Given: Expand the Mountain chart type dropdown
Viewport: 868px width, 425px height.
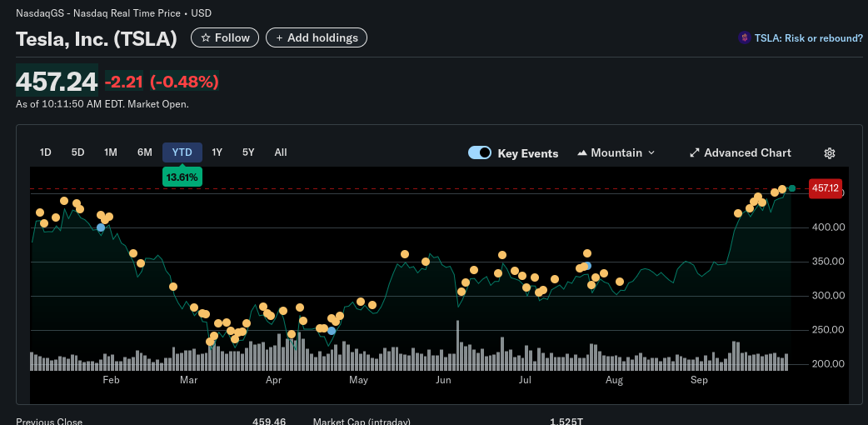Looking at the screenshot, I should coord(651,153).
